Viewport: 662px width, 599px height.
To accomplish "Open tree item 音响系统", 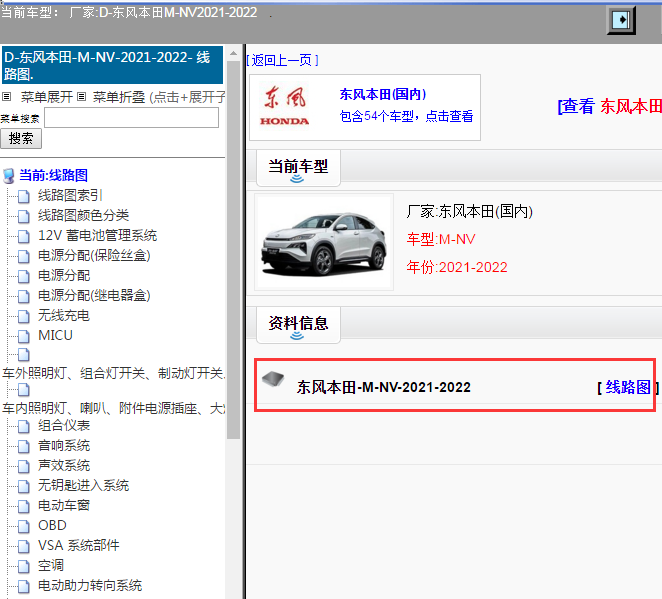I will [64, 445].
